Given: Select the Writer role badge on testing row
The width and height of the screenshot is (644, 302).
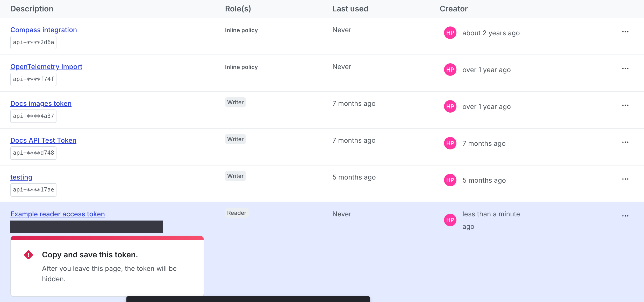Looking at the screenshot, I should point(235,176).
